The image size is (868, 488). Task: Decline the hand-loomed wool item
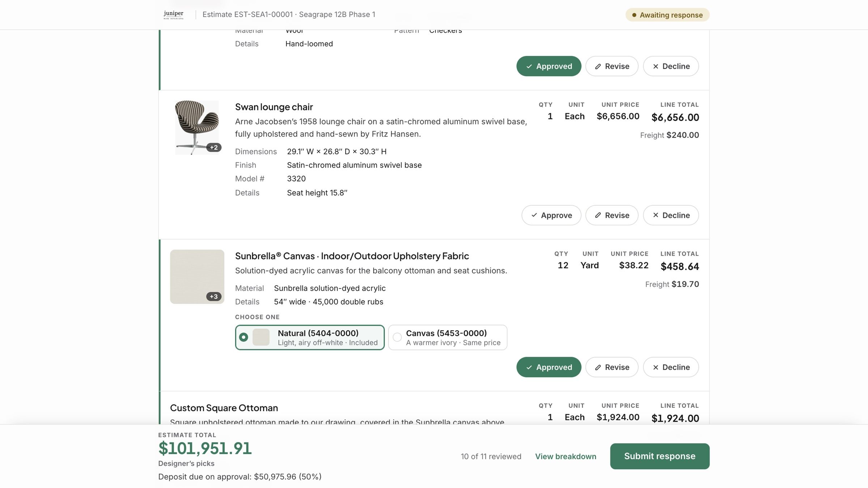671,66
